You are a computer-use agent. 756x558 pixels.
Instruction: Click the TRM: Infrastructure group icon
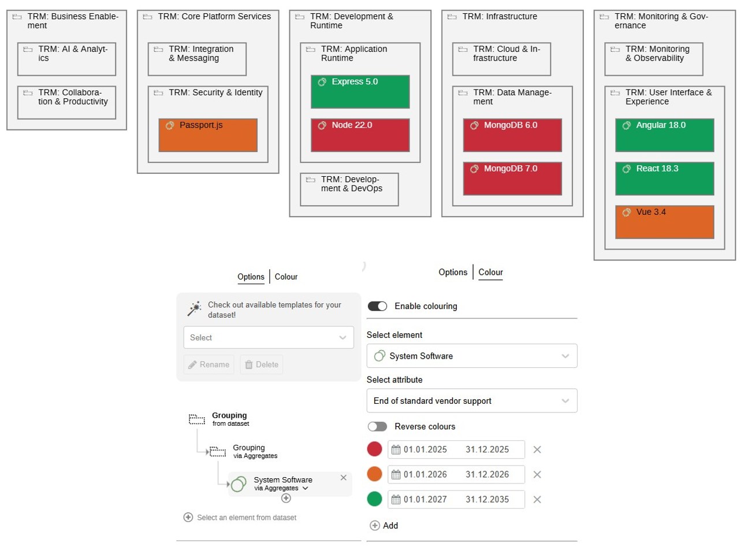point(452,17)
